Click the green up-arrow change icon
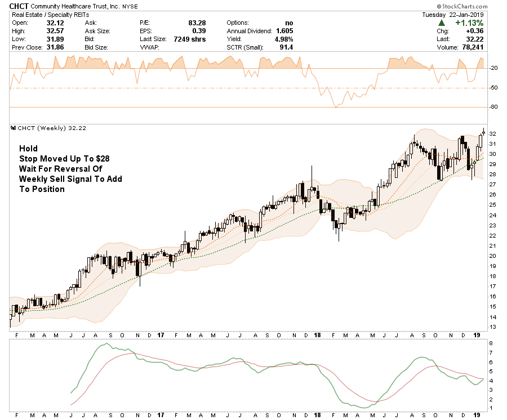 click(441, 23)
